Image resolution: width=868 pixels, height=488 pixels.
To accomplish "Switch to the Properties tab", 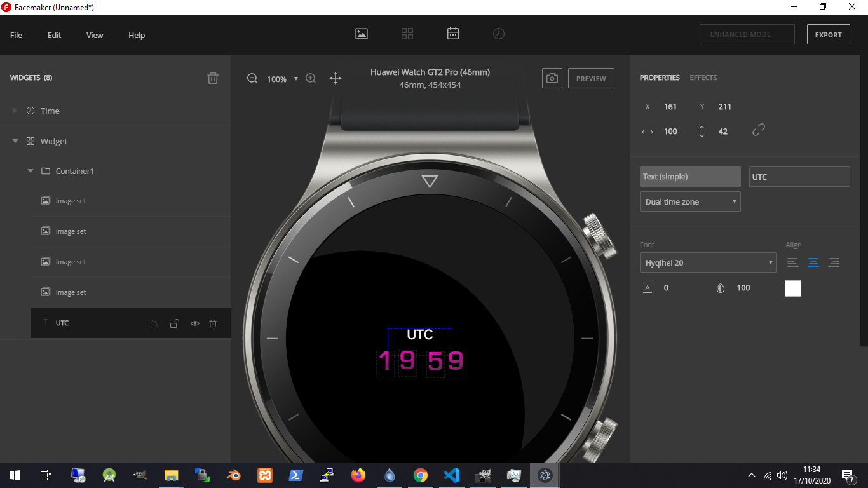I will tap(660, 78).
